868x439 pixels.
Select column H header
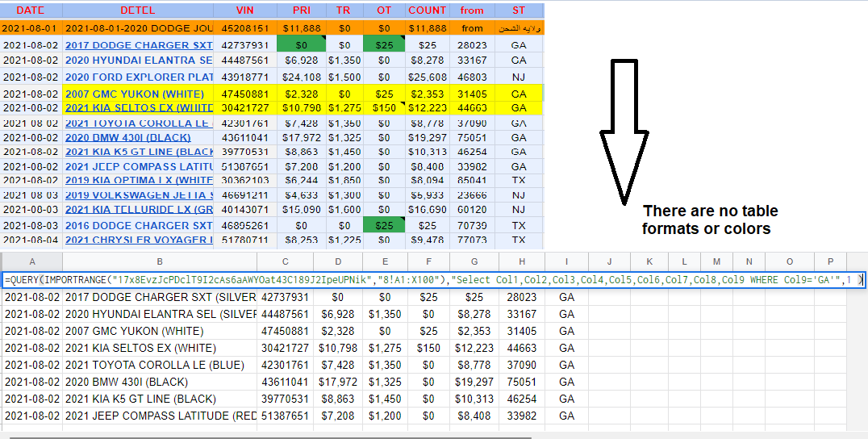(x=521, y=261)
